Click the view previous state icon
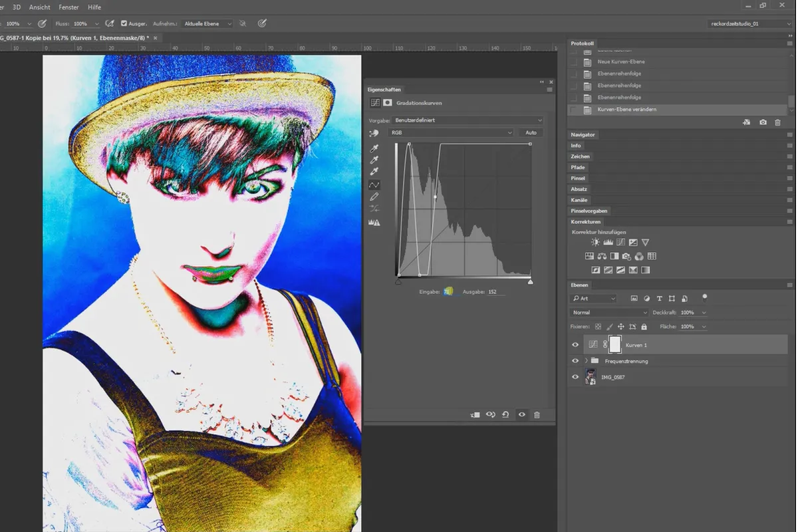 pos(491,414)
